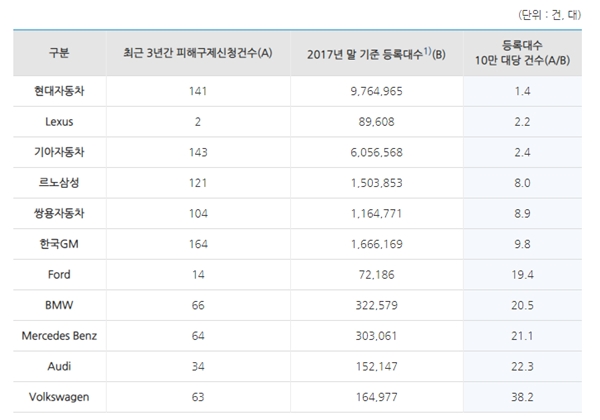Select the Audi row label
The image size is (600, 420).
point(59,366)
